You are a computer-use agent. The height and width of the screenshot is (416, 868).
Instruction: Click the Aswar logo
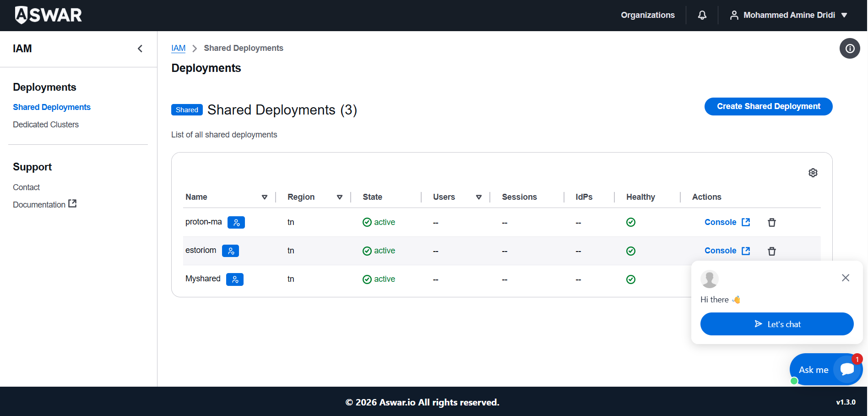[49, 15]
